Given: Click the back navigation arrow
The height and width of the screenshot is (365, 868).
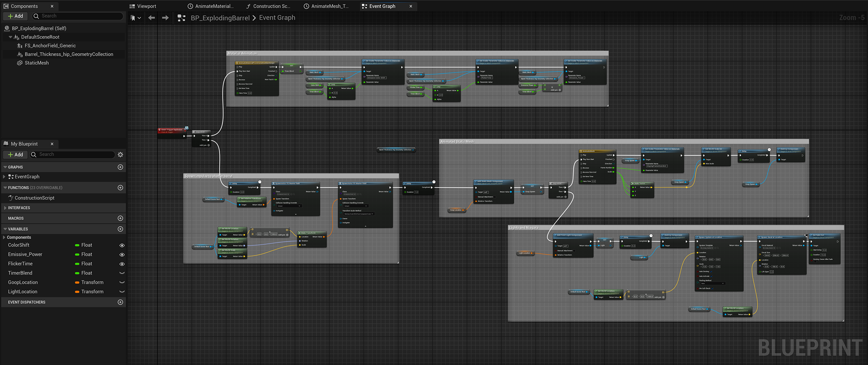Looking at the screenshot, I should (x=151, y=18).
